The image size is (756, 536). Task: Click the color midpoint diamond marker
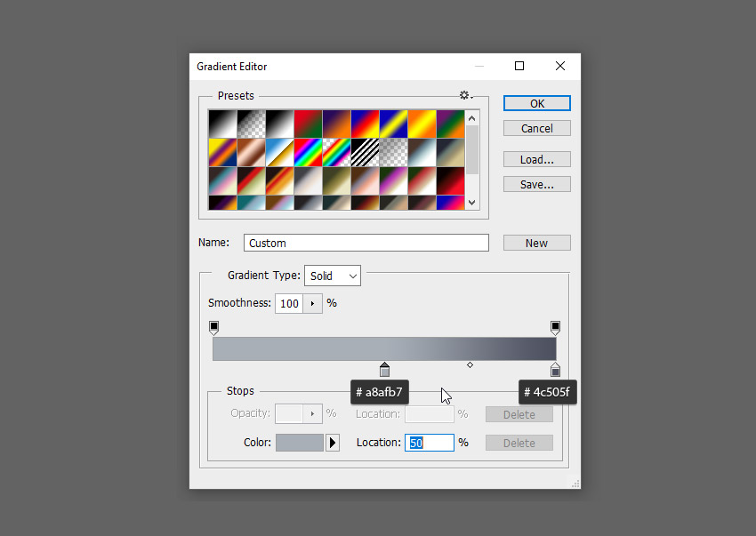click(470, 364)
